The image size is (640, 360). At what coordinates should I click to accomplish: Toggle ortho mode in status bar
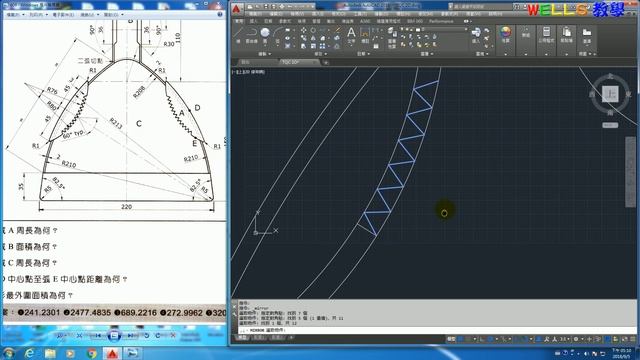coord(482,339)
